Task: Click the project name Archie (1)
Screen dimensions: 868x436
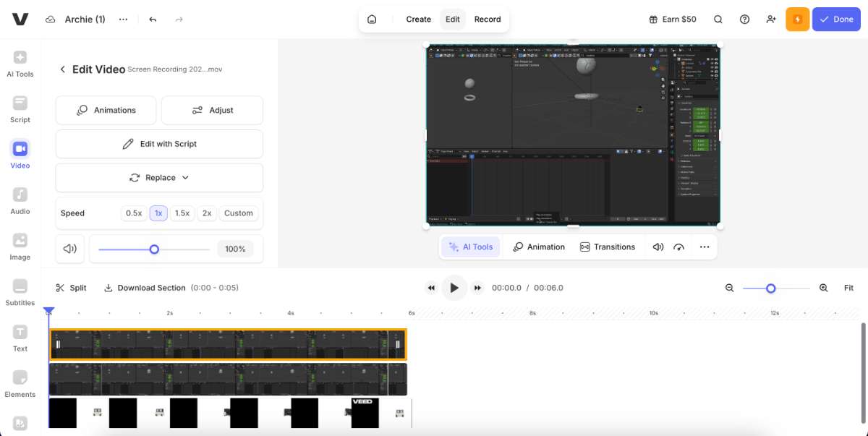Action: click(85, 20)
